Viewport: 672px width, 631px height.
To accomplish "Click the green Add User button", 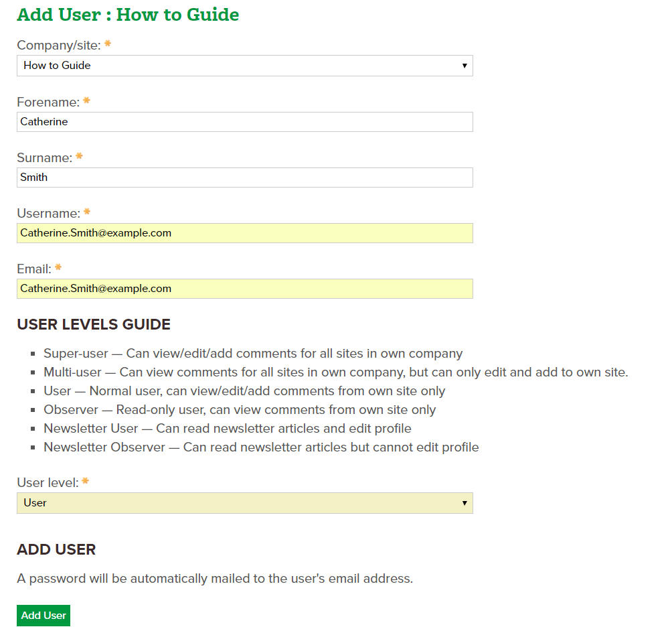I will click(x=44, y=616).
